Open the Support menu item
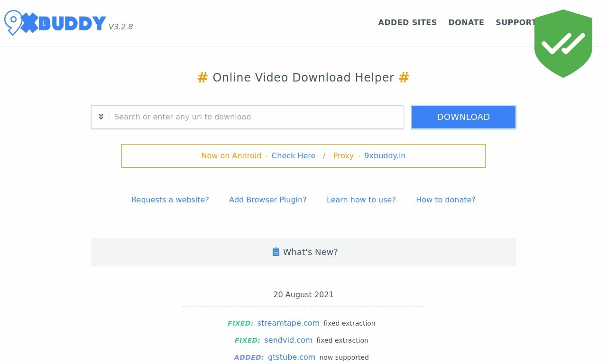This screenshot has width=607, height=364. (515, 22)
